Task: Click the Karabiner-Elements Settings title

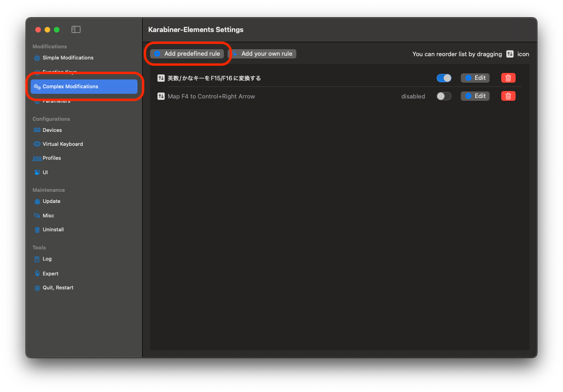Action: (x=196, y=30)
